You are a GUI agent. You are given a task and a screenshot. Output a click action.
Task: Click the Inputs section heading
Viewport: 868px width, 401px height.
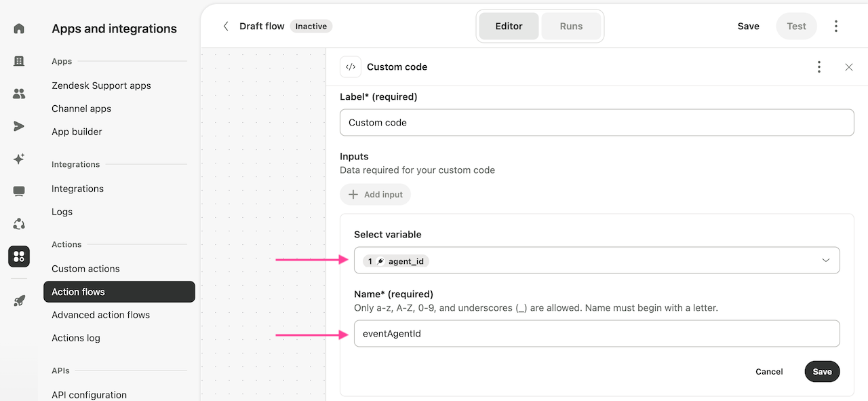point(354,157)
